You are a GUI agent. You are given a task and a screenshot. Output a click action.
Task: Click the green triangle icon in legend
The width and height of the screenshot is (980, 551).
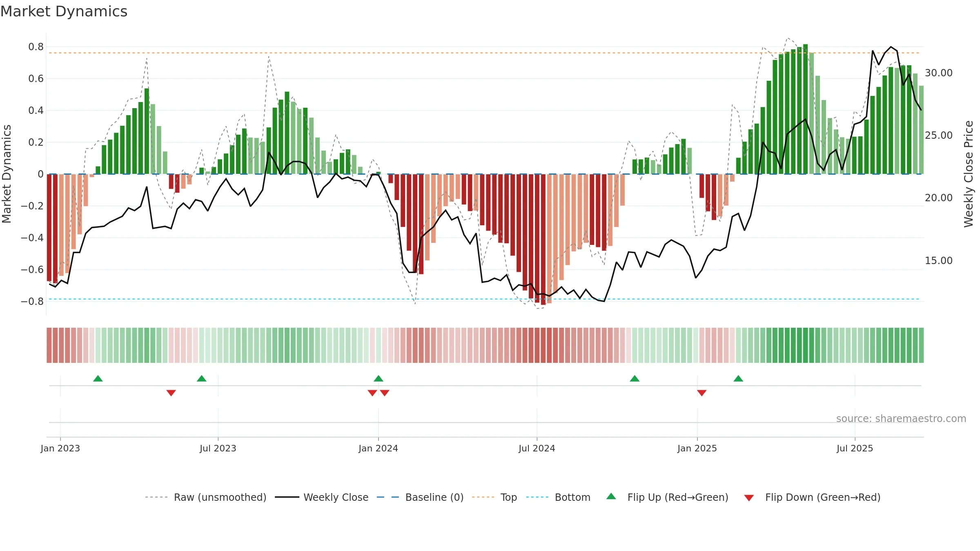tap(611, 496)
